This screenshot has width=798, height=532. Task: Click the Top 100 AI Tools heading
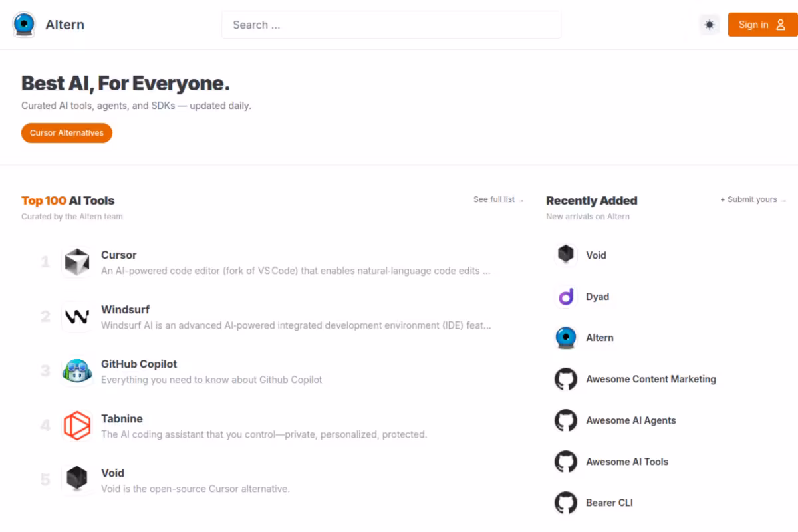[68, 201]
